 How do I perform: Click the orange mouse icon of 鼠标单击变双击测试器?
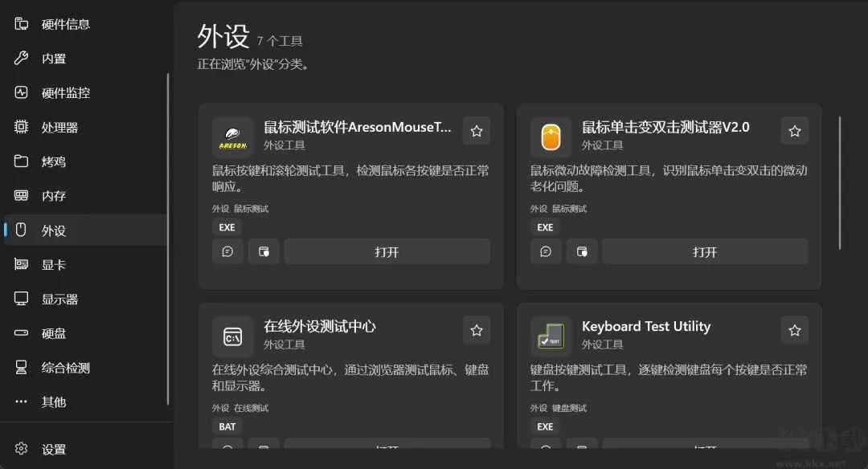pos(551,137)
